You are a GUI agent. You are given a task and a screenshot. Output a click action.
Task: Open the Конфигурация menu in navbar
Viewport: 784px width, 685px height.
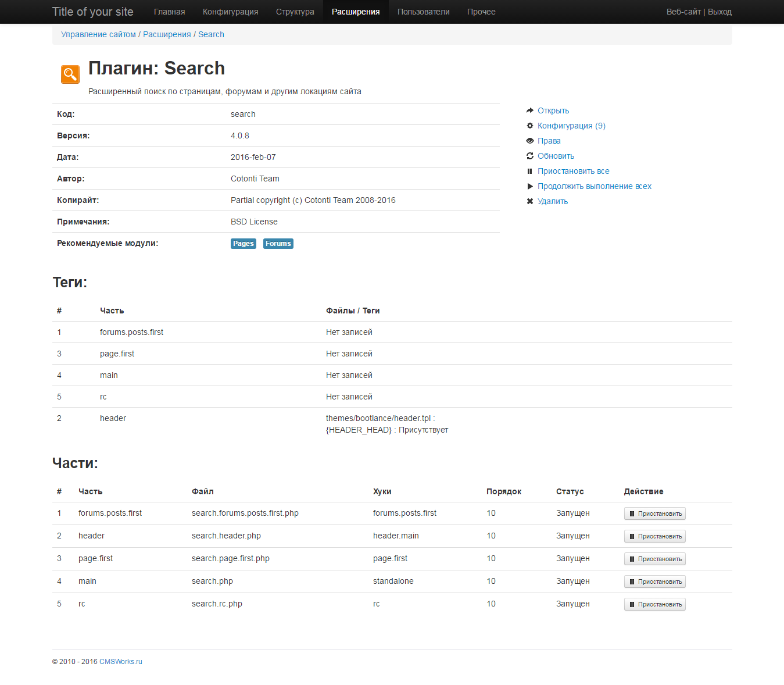(230, 12)
